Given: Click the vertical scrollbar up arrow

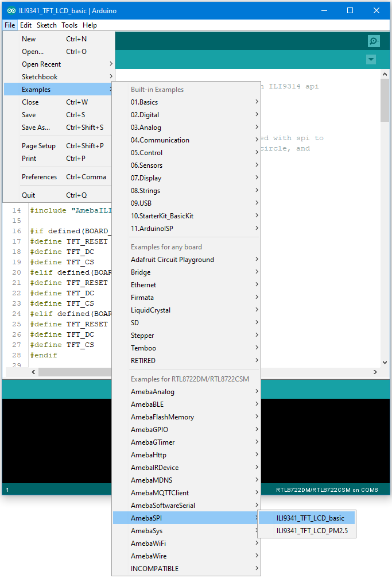Looking at the screenshot, I should click(x=385, y=74).
